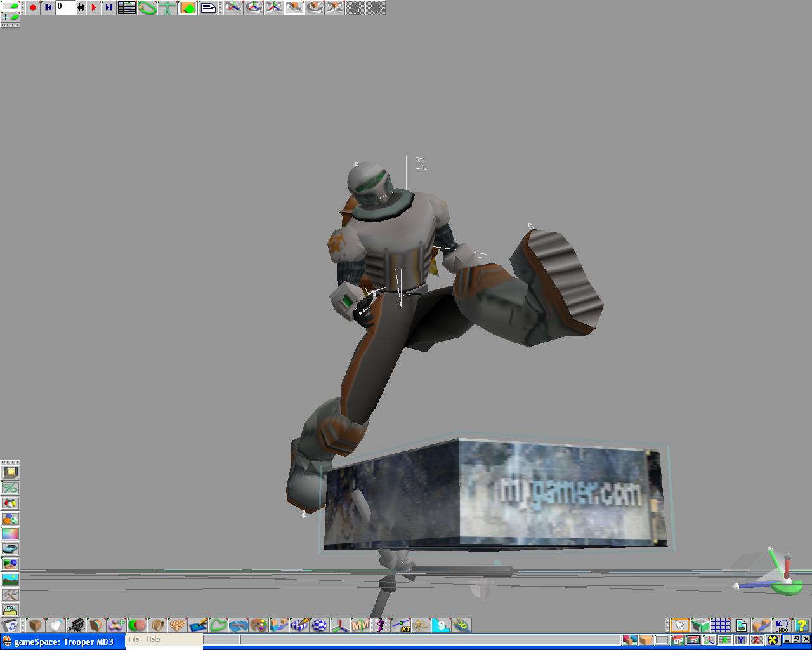Open the image browser panel icon at left
The width and height of the screenshot is (812, 650).
point(10,472)
